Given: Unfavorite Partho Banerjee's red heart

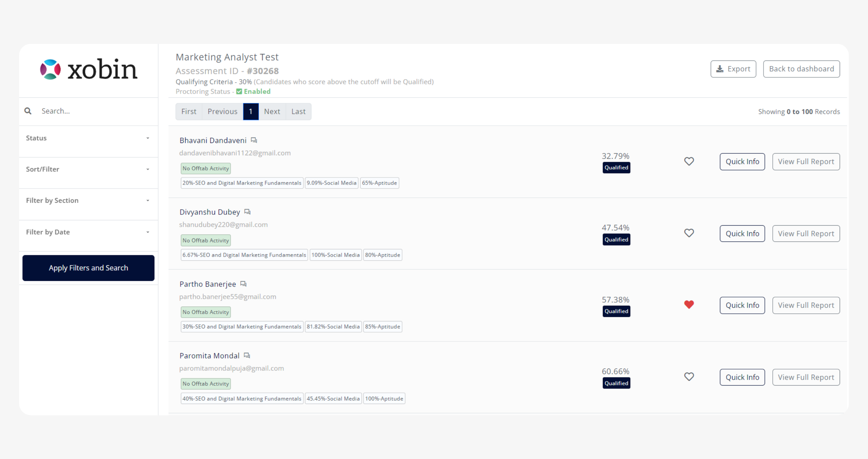Looking at the screenshot, I should click(689, 304).
